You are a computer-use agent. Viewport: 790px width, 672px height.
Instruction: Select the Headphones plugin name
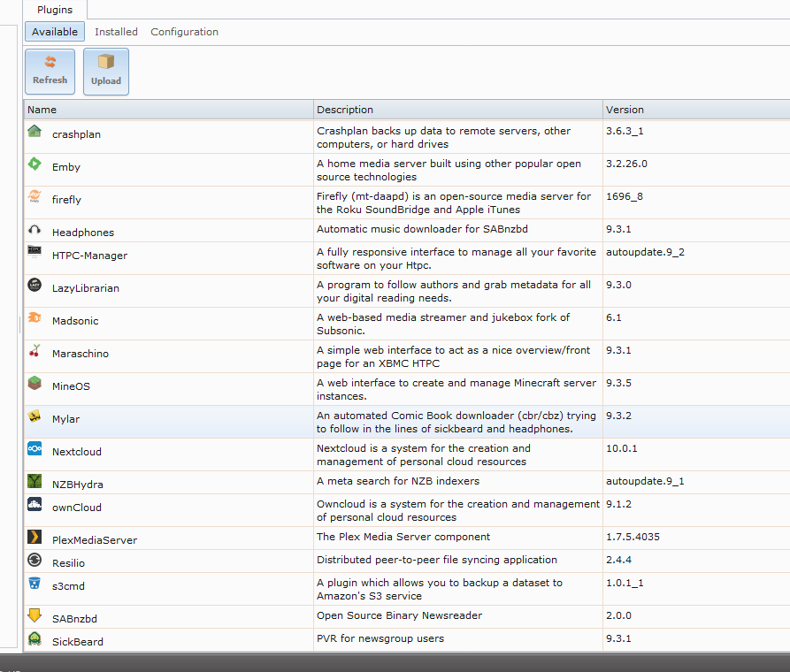[x=83, y=233]
